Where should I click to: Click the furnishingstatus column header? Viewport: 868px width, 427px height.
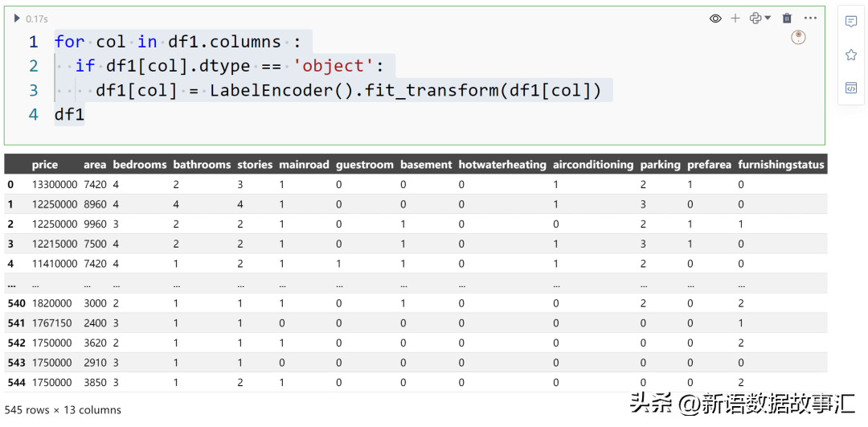(x=781, y=165)
